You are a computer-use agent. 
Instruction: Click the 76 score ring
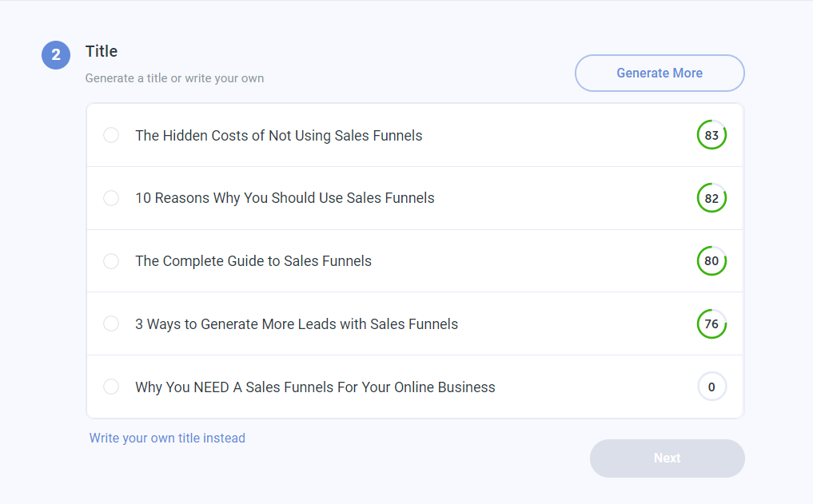coord(711,323)
